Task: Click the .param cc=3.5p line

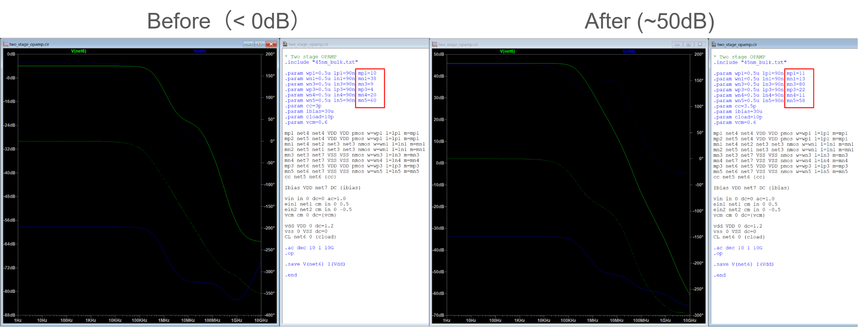Action: pos(735,106)
